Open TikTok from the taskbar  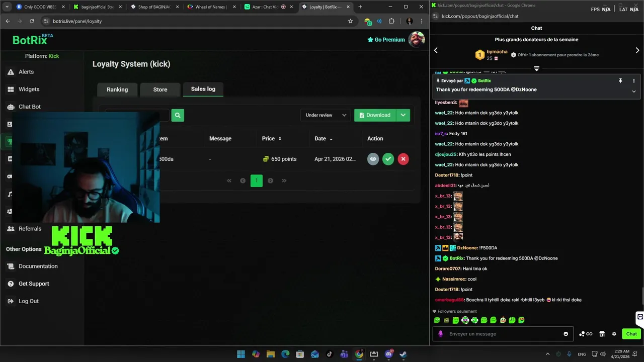[330, 354]
